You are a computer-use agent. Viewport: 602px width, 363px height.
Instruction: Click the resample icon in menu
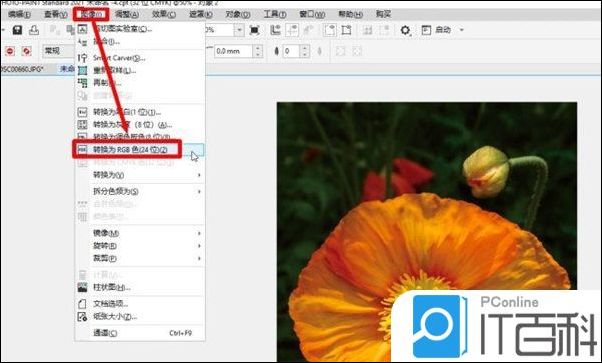[x=83, y=71]
